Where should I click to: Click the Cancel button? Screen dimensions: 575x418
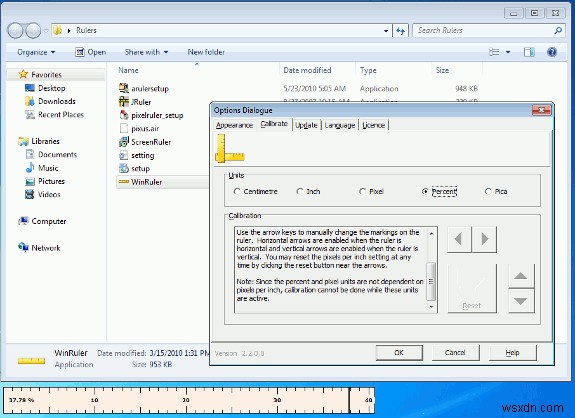(455, 353)
